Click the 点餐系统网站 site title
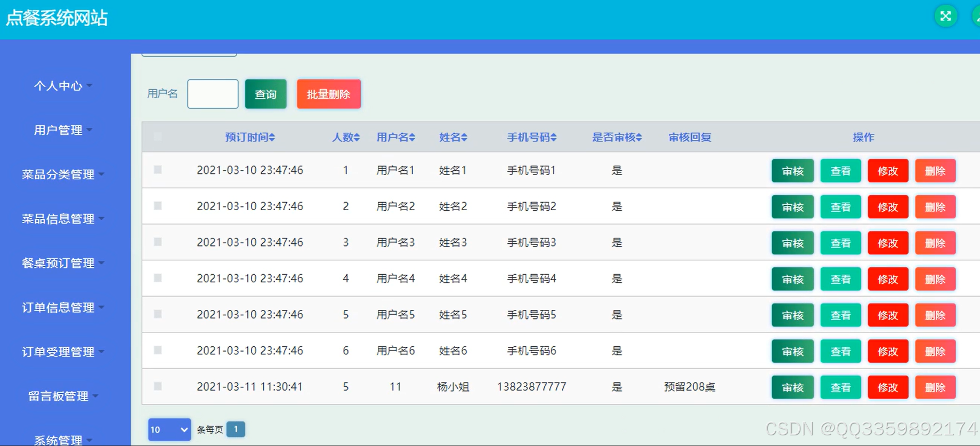 (x=56, y=18)
